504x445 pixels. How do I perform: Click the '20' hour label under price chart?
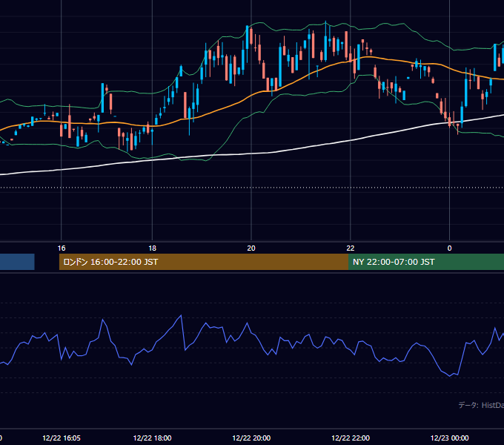[251, 248]
